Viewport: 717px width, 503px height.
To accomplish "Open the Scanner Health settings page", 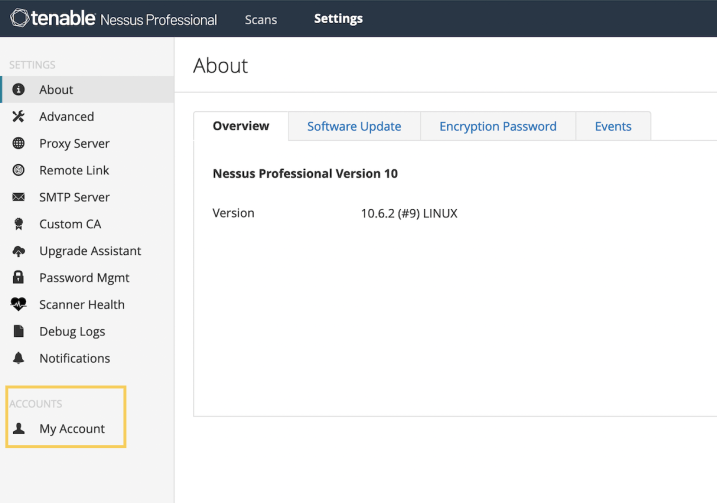I will click(x=87, y=305).
